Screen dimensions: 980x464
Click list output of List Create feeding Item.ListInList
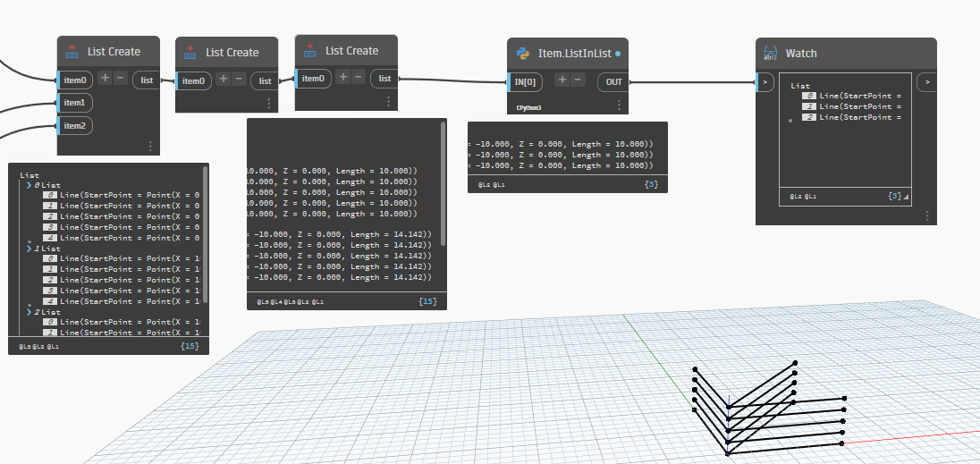(384, 78)
